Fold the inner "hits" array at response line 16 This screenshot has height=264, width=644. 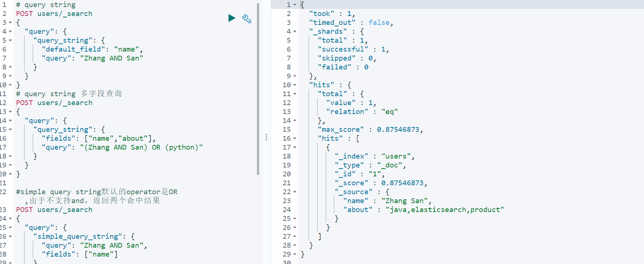(295, 138)
